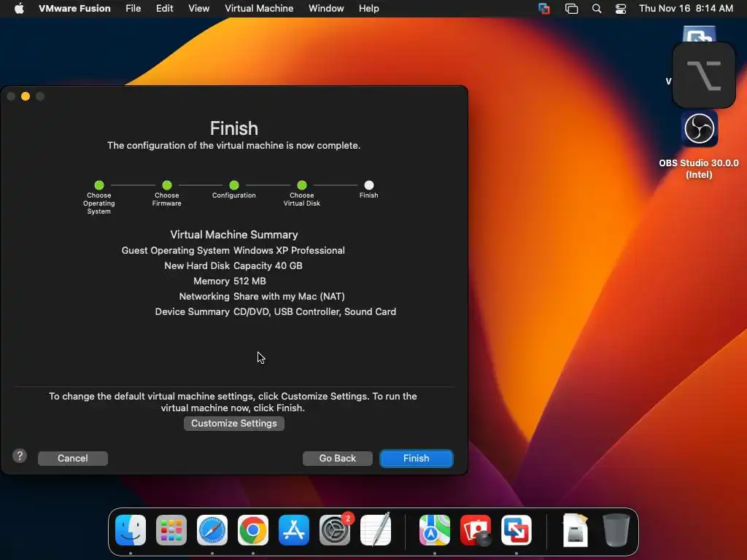Open the Trash in the Dock
This screenshot has height=560, width=747.
[x=616, y=530]
